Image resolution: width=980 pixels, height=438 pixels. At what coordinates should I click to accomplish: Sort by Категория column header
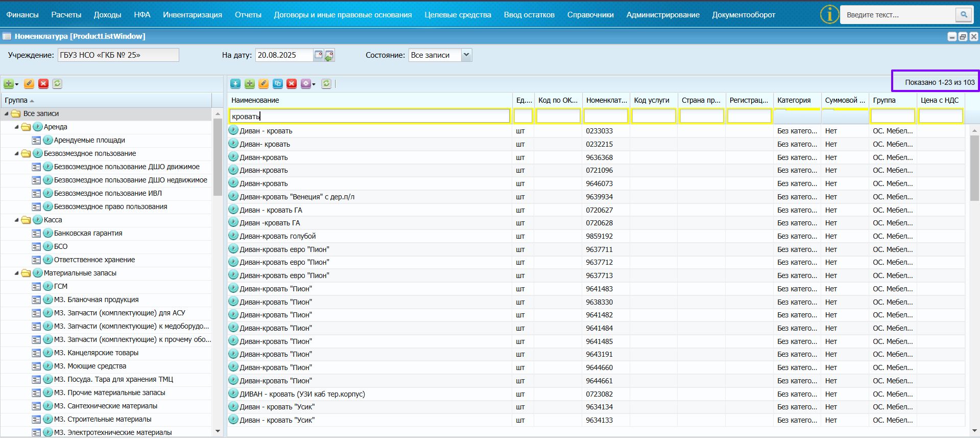click(797, 100)
